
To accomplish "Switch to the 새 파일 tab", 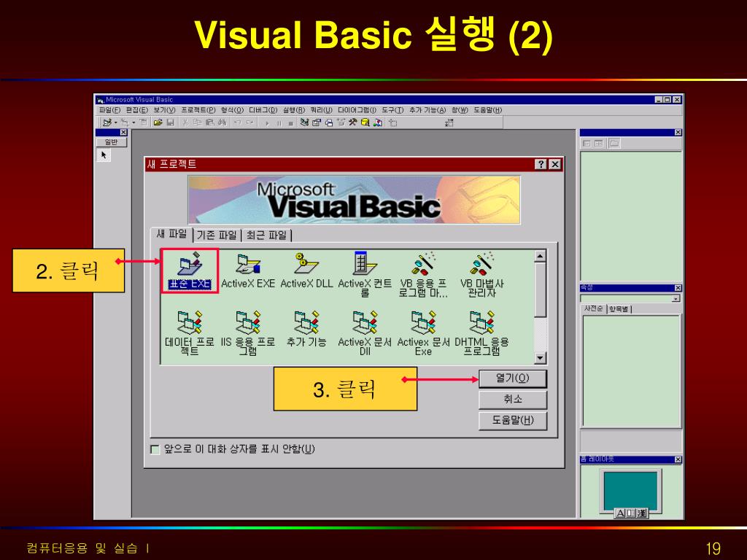I will click(x=172, y=234).
